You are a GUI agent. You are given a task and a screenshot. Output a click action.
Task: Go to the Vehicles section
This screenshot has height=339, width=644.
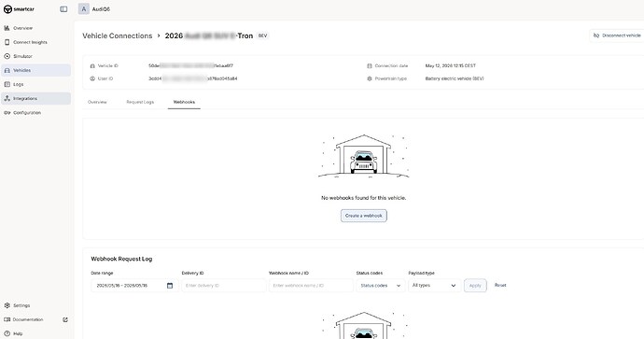(35, 70)
